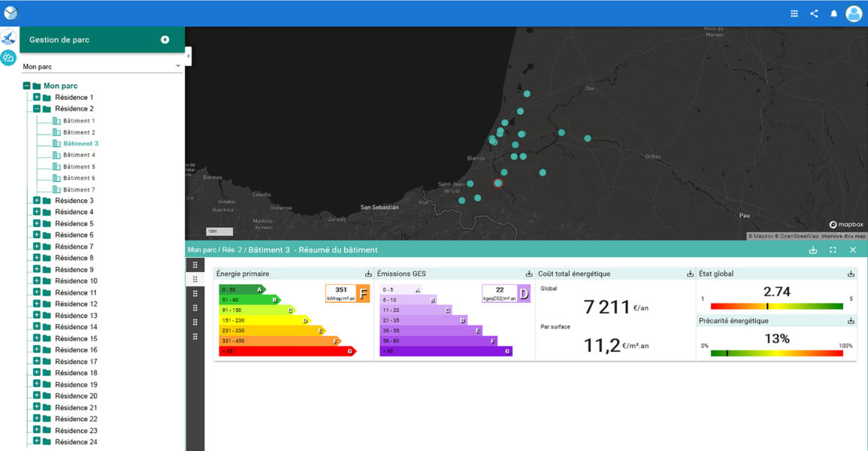Click the San Sebastián map label
This screenshot has width=868, height=451.
pyautogui.click(x=380, y=207)
